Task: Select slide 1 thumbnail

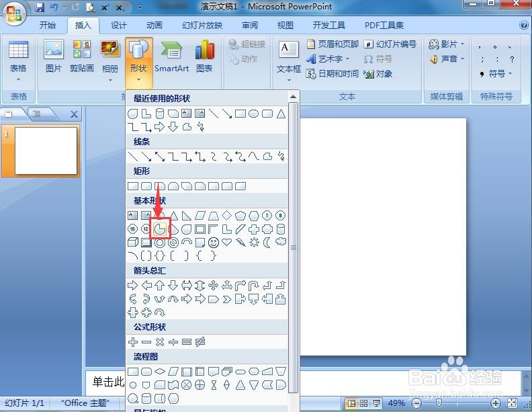Action: [46, 151]
